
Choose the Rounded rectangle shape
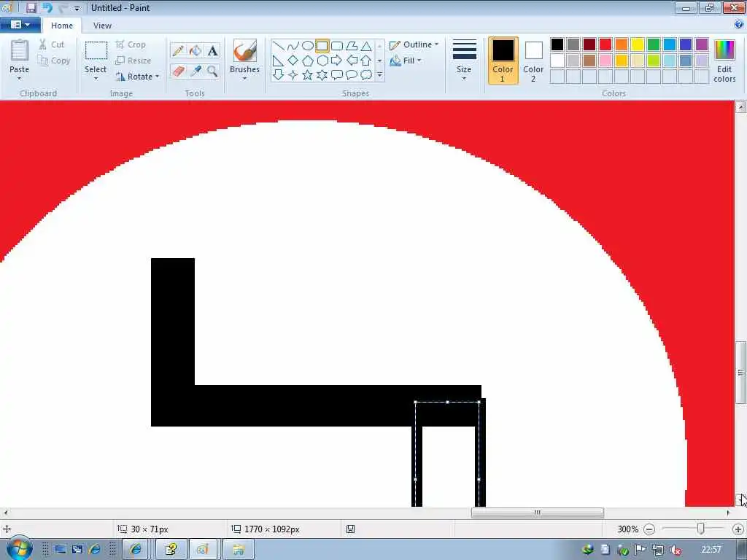coord(337,46)
